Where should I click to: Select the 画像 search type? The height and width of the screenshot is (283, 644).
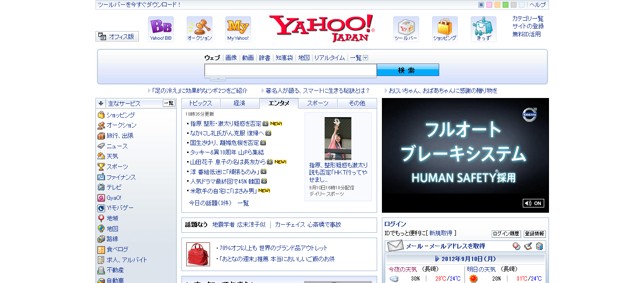[x=231, y=58]
